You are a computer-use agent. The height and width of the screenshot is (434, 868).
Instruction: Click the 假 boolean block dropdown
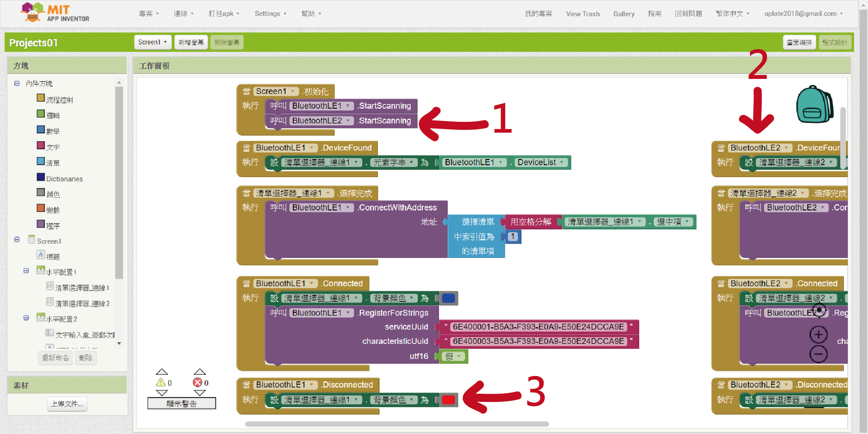pyautogui.click(x=453, y=356)
